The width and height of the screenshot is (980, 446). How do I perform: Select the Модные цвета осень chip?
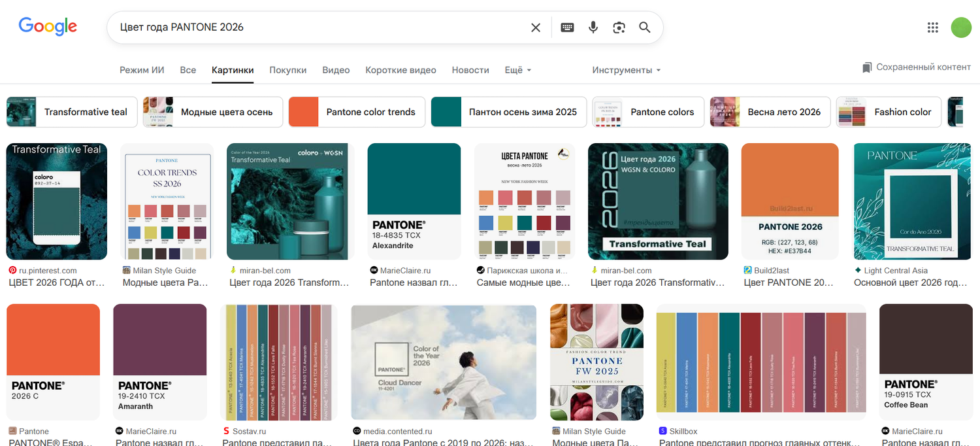point(213,112)
